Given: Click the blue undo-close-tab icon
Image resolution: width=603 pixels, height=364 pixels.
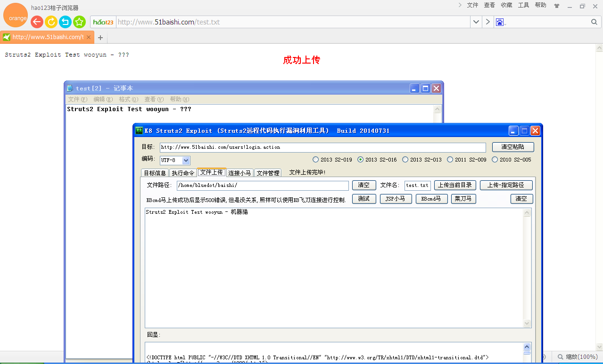Looking at the screenshot, I should (x=65, y=22).
